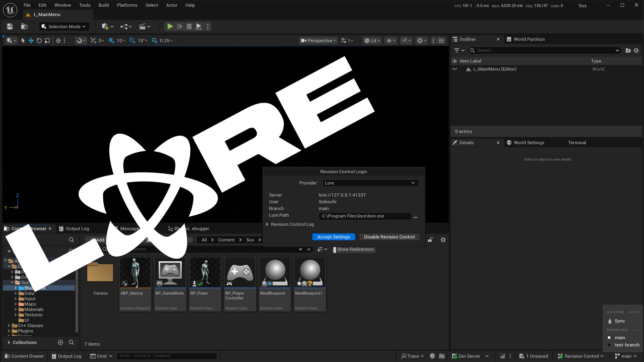644x362 pixels.
Task: Activate the scale gizmo tool
Action: (47, 41)
